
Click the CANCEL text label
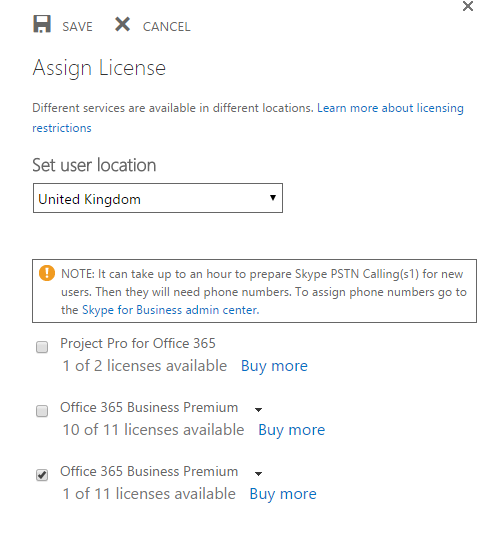[x=167, y=27]
